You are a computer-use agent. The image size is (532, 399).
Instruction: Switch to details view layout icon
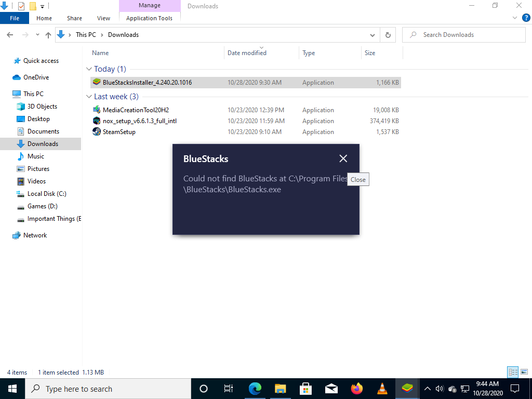pos(513,372)
